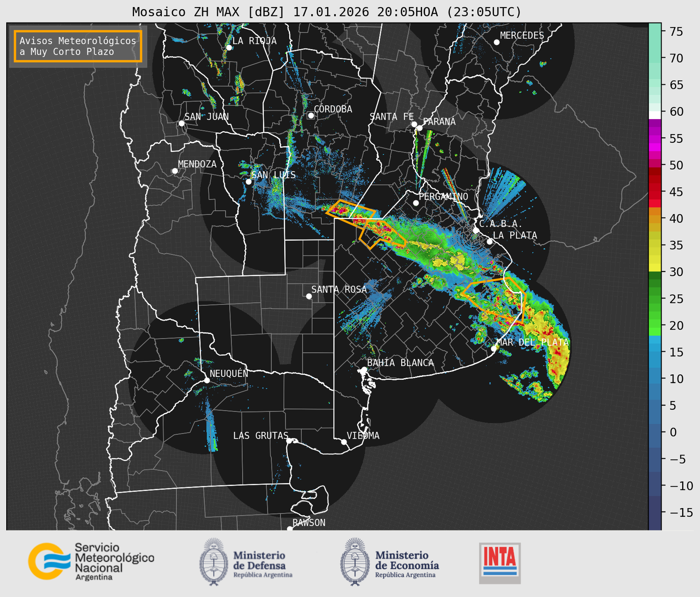This screenshot has width=700, height=597.
Task: Click the RAWSON city label
Action: coord(309,523)
